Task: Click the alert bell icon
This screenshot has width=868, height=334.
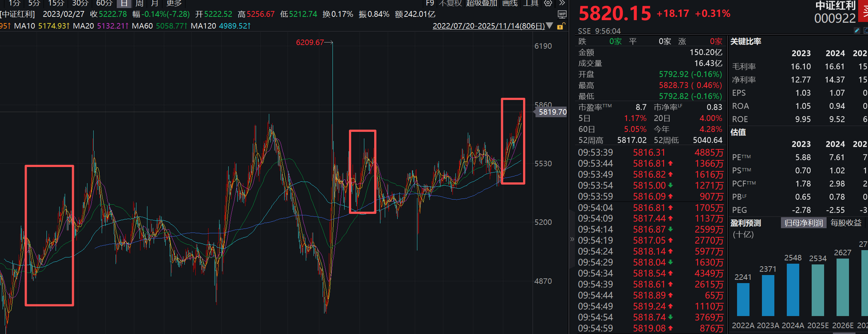Action: (865, 30)
